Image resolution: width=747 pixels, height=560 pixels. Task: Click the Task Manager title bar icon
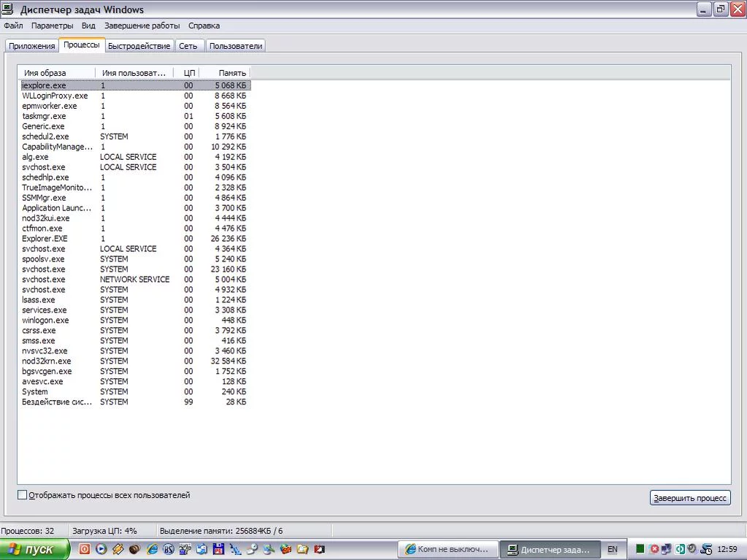click(7, 9)
